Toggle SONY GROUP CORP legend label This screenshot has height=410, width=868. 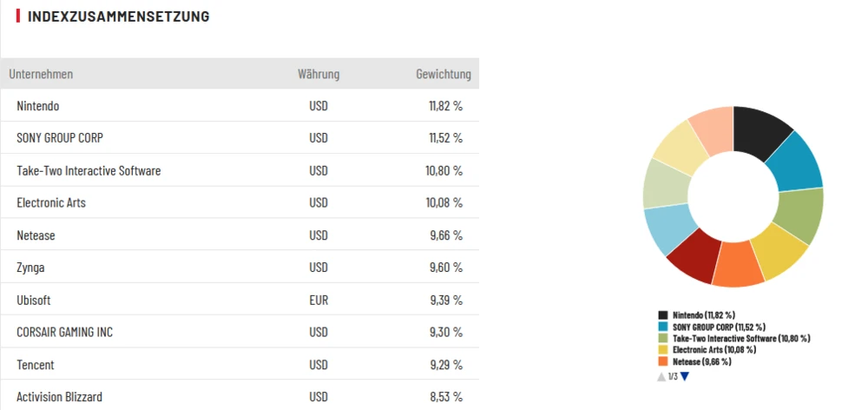click(719, 326)
